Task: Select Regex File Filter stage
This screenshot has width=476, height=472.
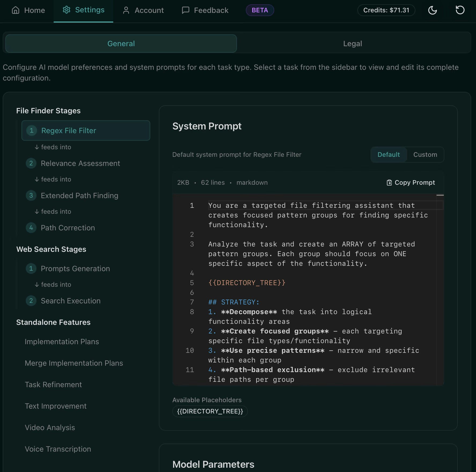Action: [86, 130]
